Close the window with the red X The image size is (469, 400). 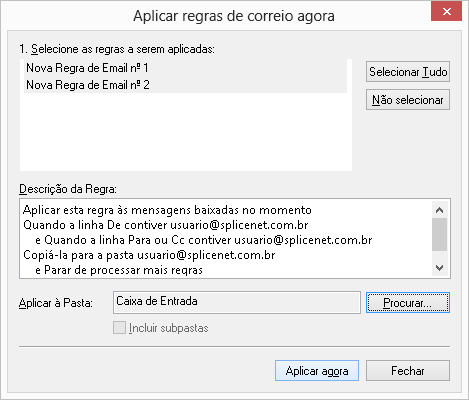(447, 12)
